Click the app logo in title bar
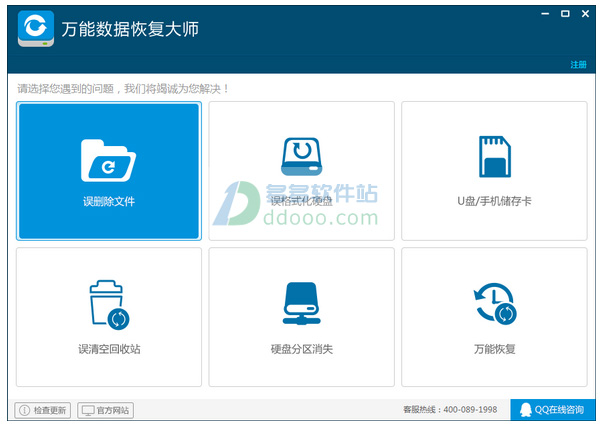 pyautogui.click(x=36, y=29)
